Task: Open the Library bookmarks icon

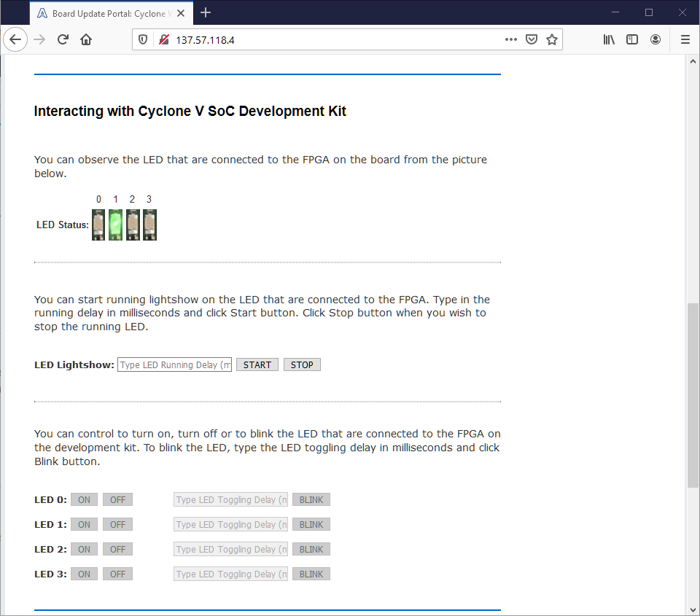Action: [609, 39]
